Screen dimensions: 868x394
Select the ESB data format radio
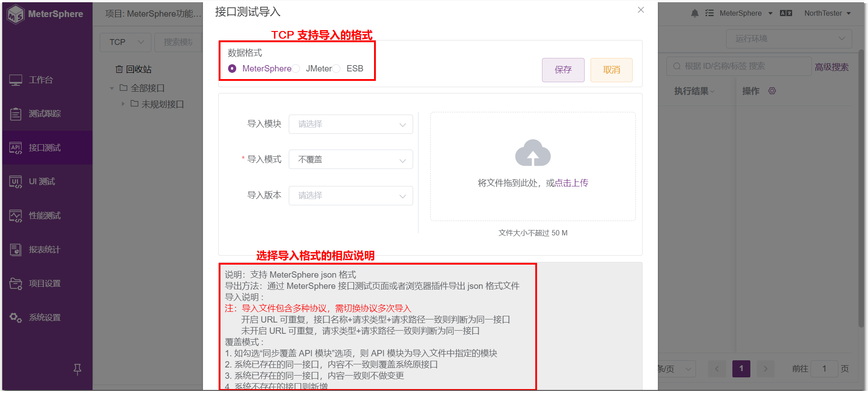coord(336,69)
